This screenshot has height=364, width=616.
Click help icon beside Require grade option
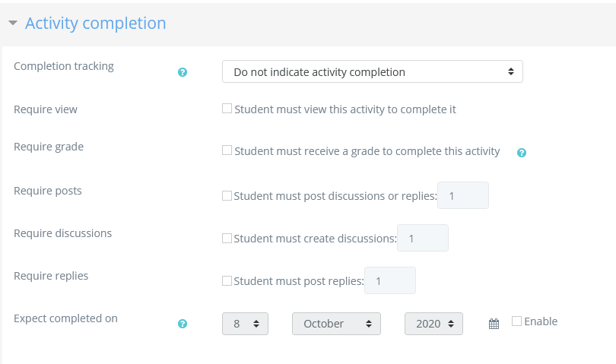tap(522, 153)
